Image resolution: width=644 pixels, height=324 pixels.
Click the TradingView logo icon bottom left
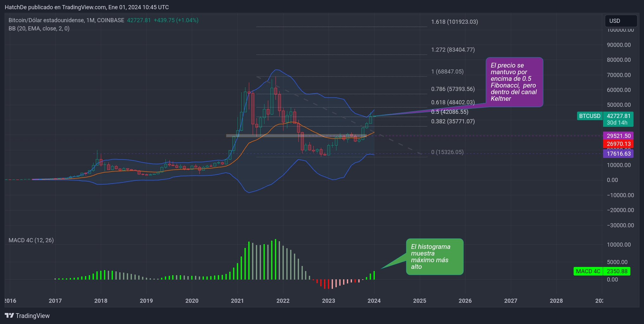(x=10, y=315)
